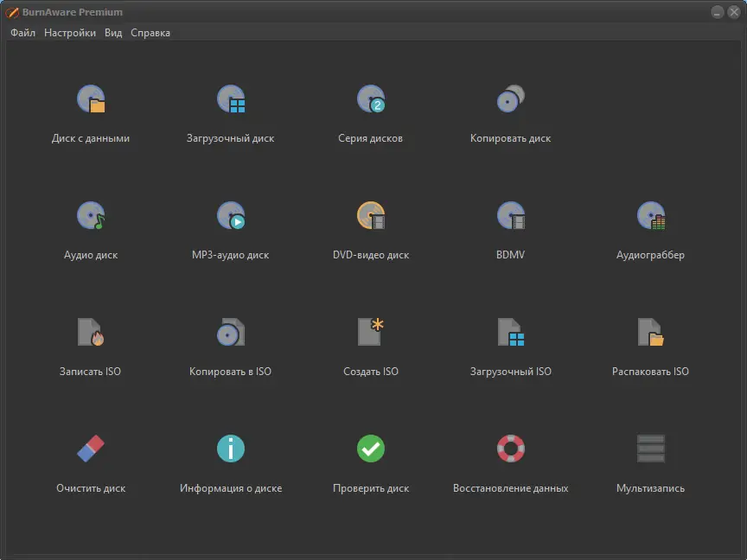Screen dimensions: 747x560
Task: Start the Аудио диск tool icon
Action: click(x=91, y=216)
